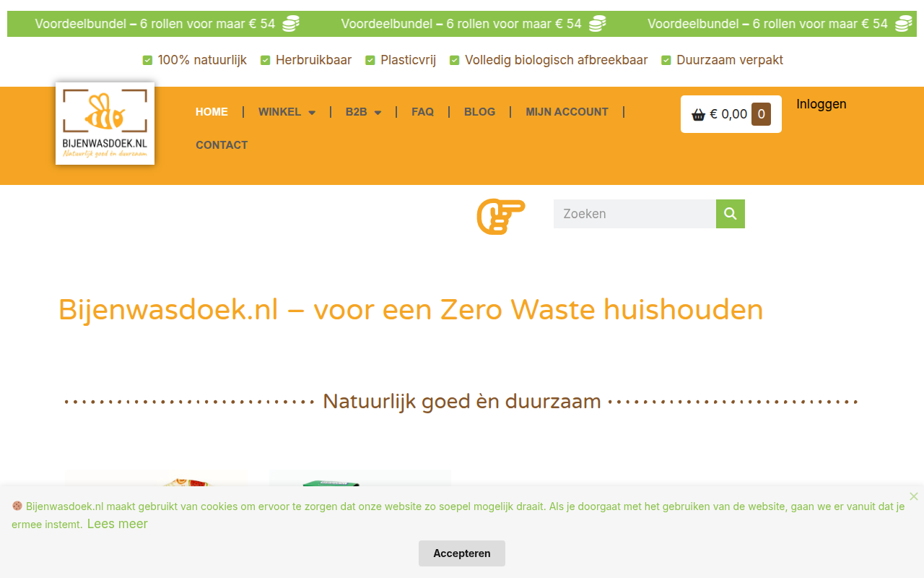The image size is (924, 578).
Task: Expand the B2B dropdown arrow
Action: click(x=378, y=113)
